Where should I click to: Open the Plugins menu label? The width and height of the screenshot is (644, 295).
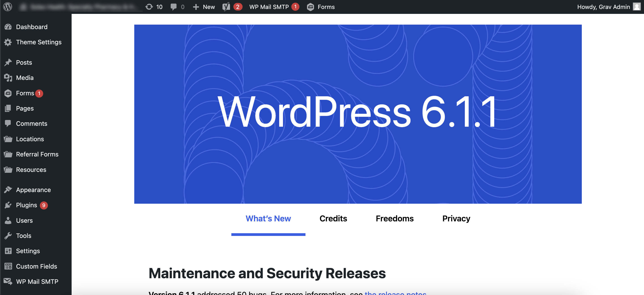point(26,205)
